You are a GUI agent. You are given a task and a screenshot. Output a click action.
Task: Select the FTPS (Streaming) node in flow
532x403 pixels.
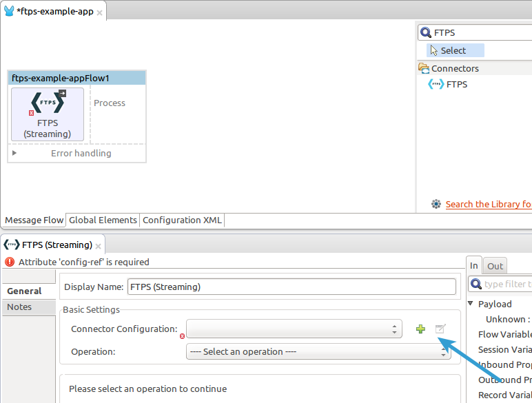pos(48,114)
